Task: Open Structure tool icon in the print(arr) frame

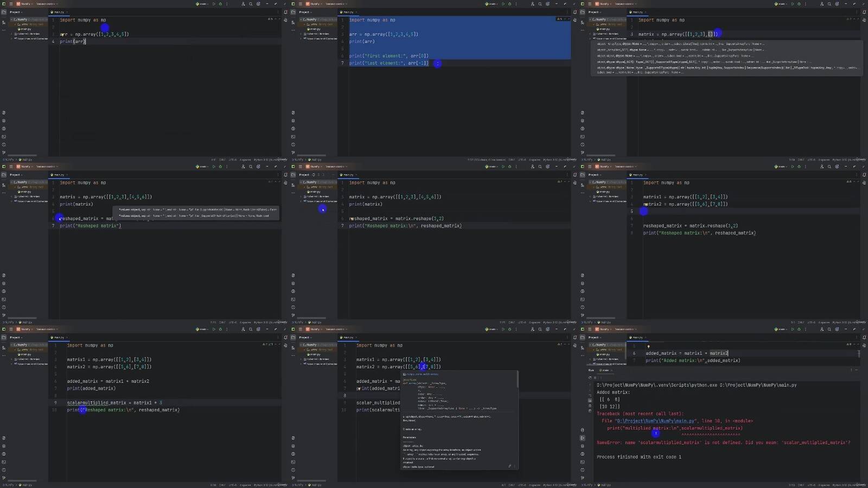Action: click(4, 22)
